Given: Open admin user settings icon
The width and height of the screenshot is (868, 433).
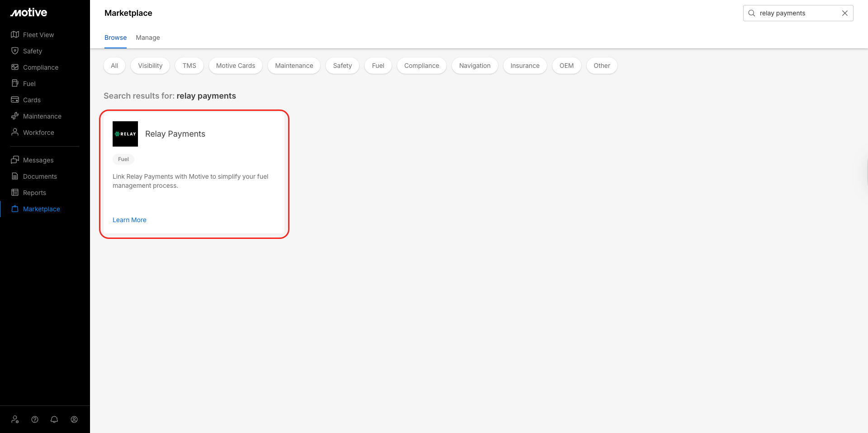Looking at the screenshot, I should click(15, 419).
